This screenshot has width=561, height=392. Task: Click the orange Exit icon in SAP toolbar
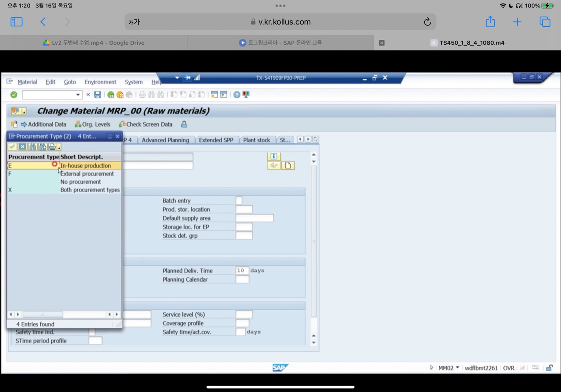pos(120,95)
